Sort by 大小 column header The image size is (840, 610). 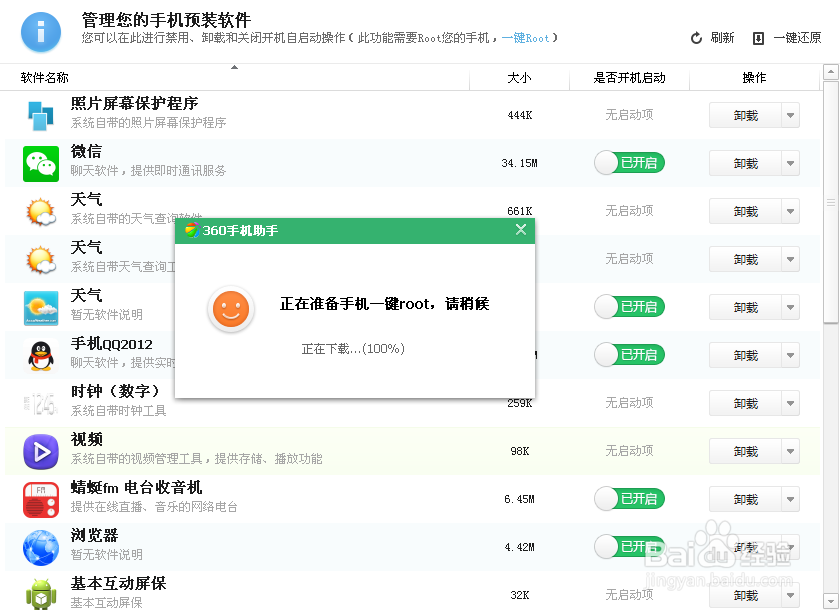519,78
